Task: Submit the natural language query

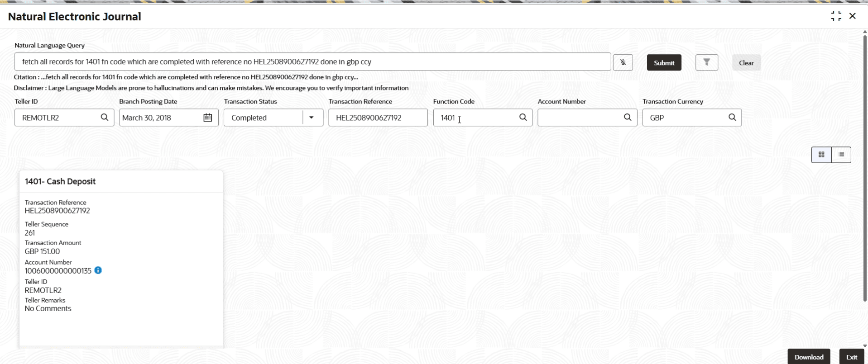Action: (664, 63)
